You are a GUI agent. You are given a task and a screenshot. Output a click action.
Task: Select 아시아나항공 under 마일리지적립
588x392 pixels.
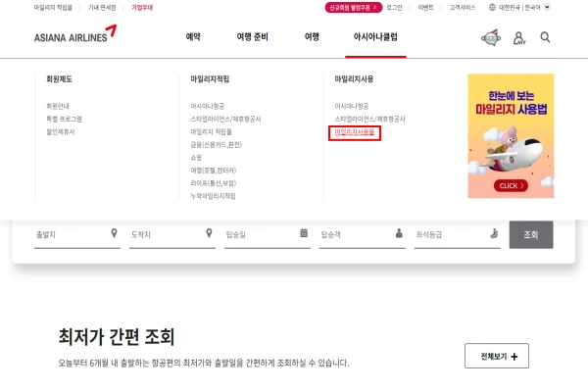(x=208, y=106)
